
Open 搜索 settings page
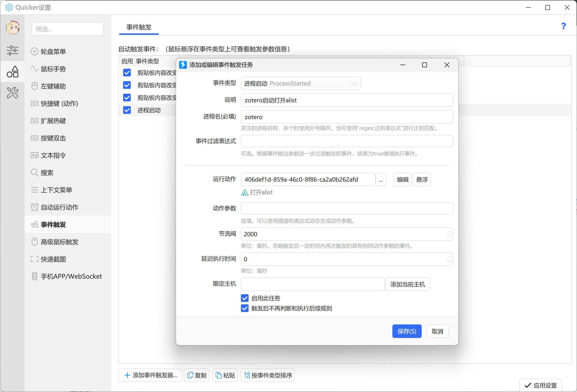pyautogui.click(x=68, y=173)
